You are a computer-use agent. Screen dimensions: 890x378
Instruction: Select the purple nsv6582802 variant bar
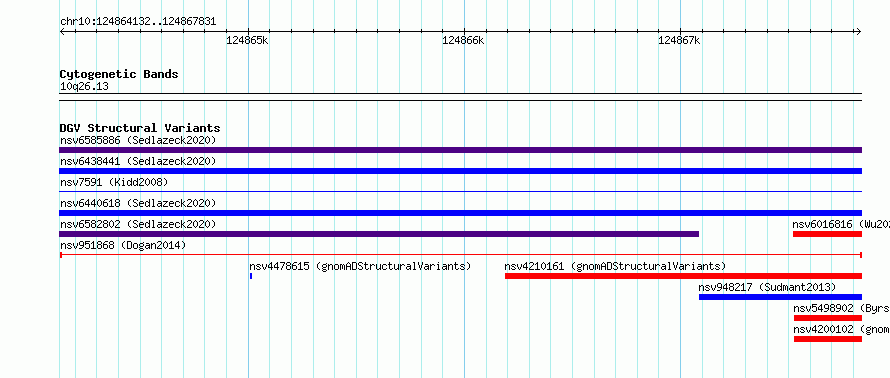click(x=379, y=234)
